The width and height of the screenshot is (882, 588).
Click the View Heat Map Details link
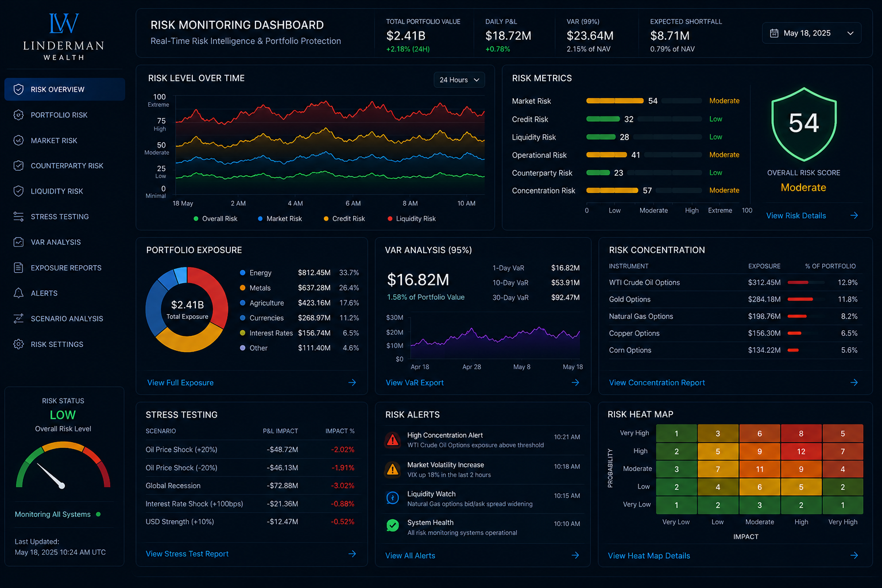(649, 555)
